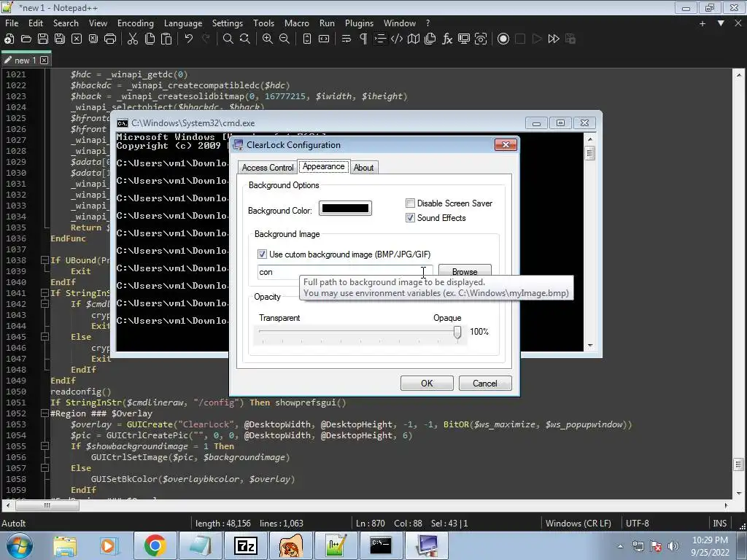Click the Paste clipboard icon
This screenshot has width=747, height=560.
[x=166, y=39]
